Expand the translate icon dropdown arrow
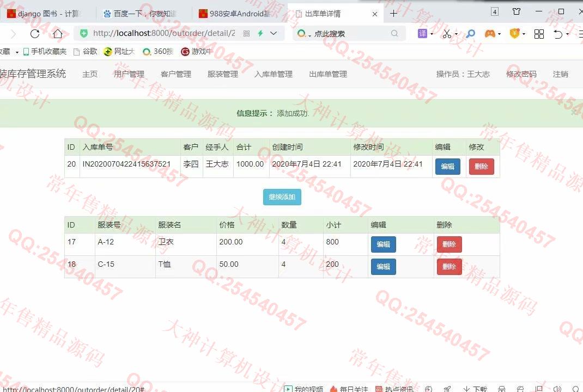The height and width of the screenshot is (392, 583). tap(432, 34)
